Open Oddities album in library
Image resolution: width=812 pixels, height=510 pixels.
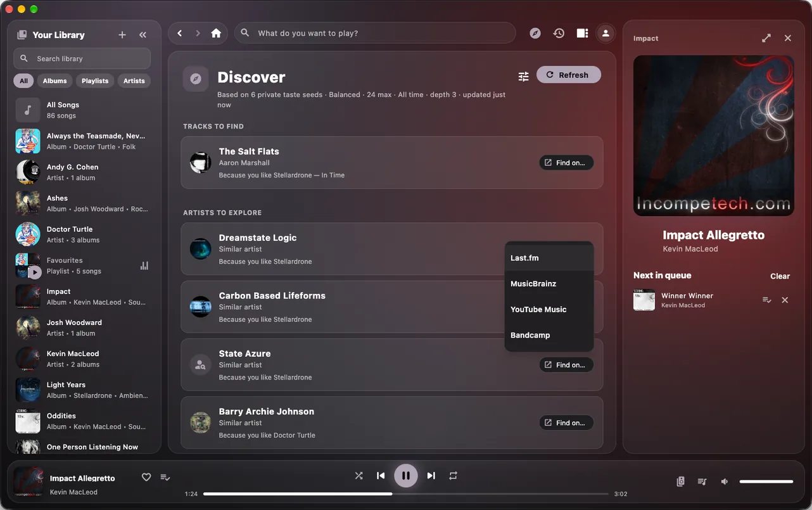pos(84,421)
